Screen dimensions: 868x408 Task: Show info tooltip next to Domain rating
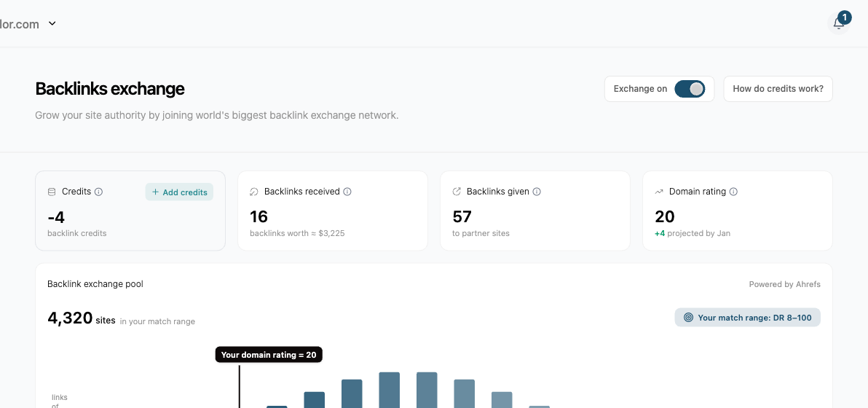pos(733,192)
